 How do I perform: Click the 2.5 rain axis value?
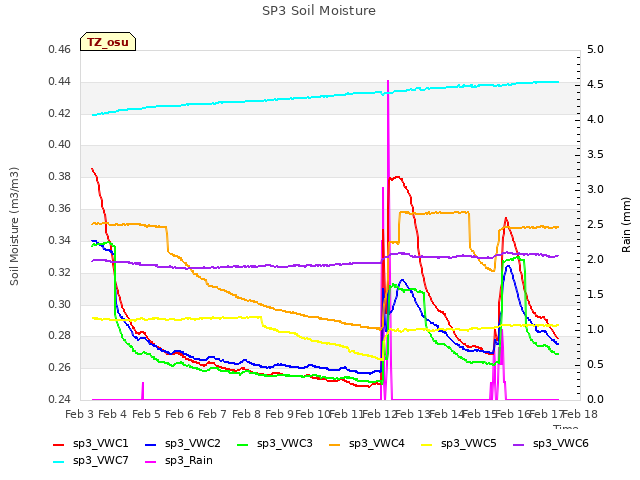(596, 225)
